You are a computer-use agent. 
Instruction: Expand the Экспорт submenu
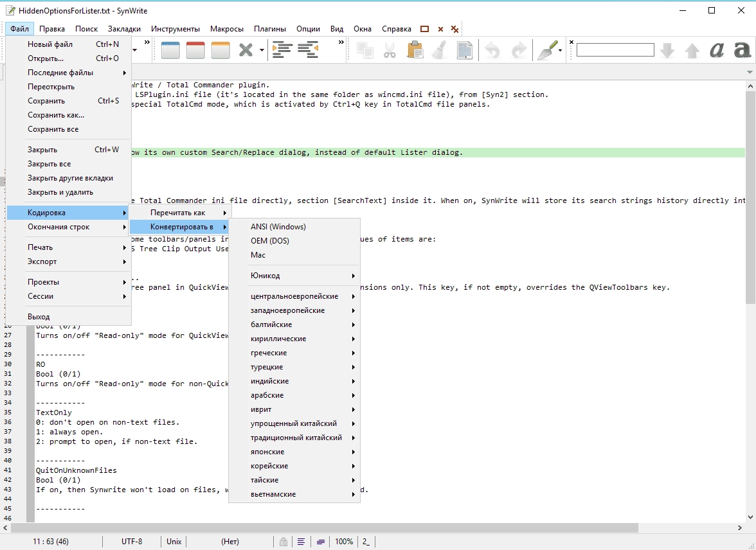(x=69, y=262)
